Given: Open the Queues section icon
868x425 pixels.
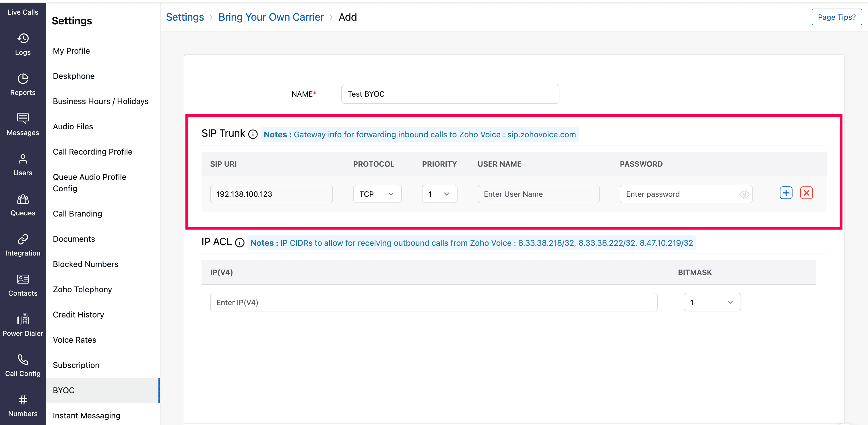Looking at the screenshot, I should (x=23, y=199).
